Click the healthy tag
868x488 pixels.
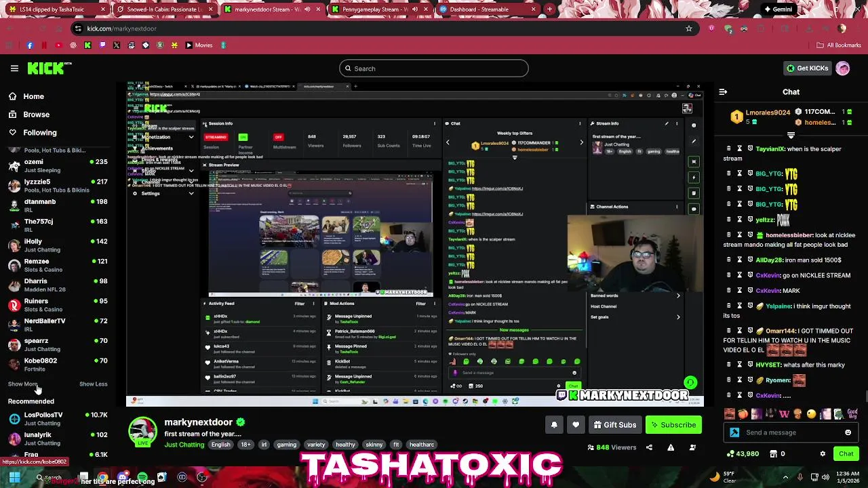click(345, 445)
